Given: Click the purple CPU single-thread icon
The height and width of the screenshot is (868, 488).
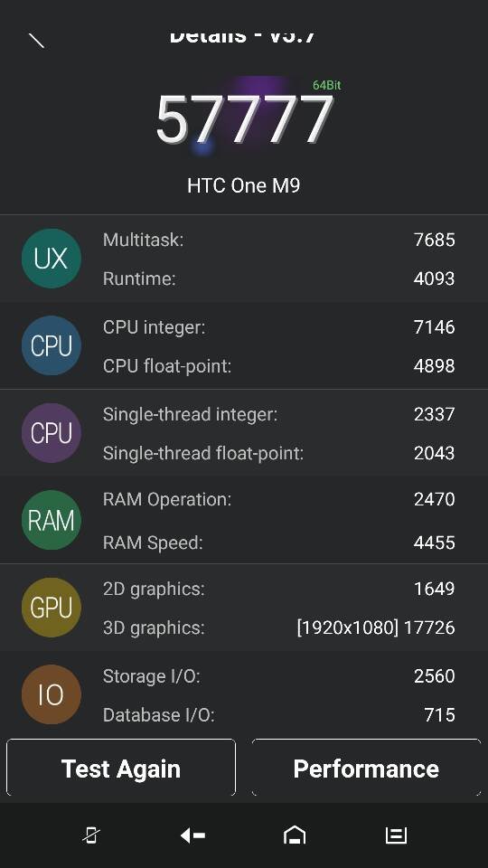Looking at the screenshot, I should [x=51, y=433].
